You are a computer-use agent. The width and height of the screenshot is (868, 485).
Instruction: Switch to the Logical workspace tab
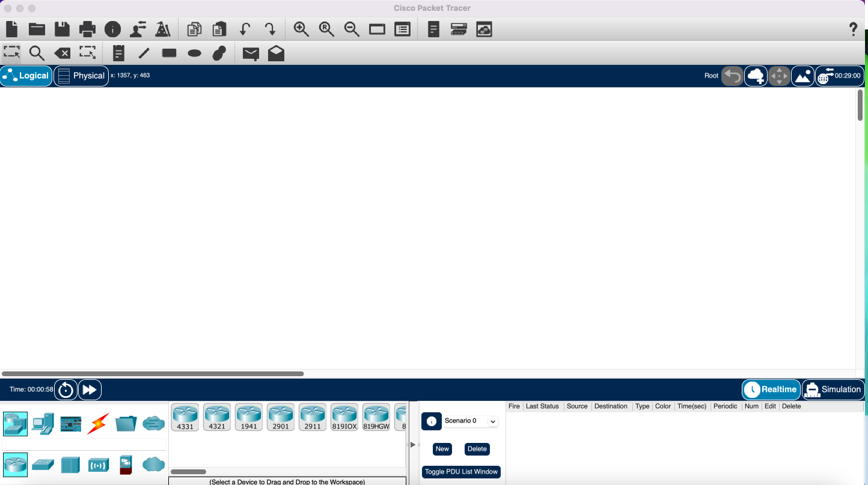click(x=26, y=76)
